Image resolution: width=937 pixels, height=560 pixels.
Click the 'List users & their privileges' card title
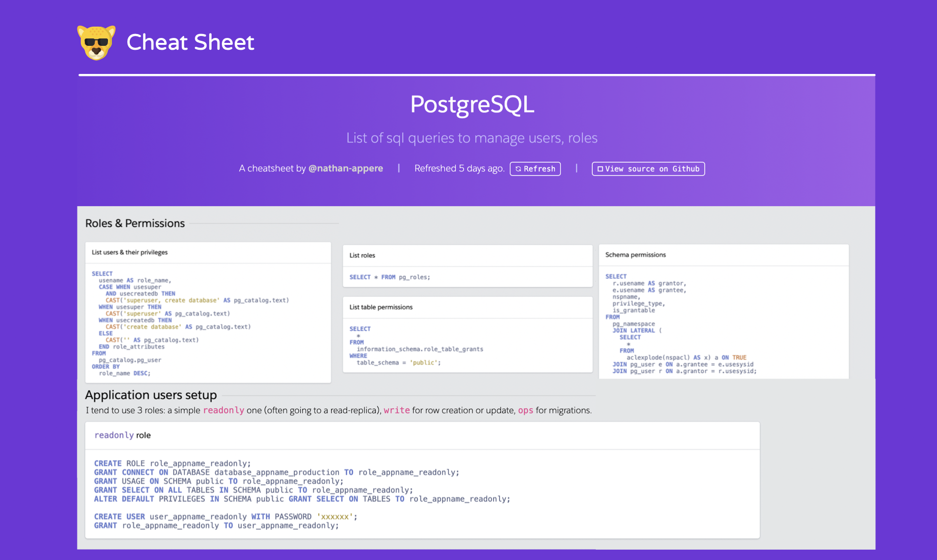(x=130, y=252)
